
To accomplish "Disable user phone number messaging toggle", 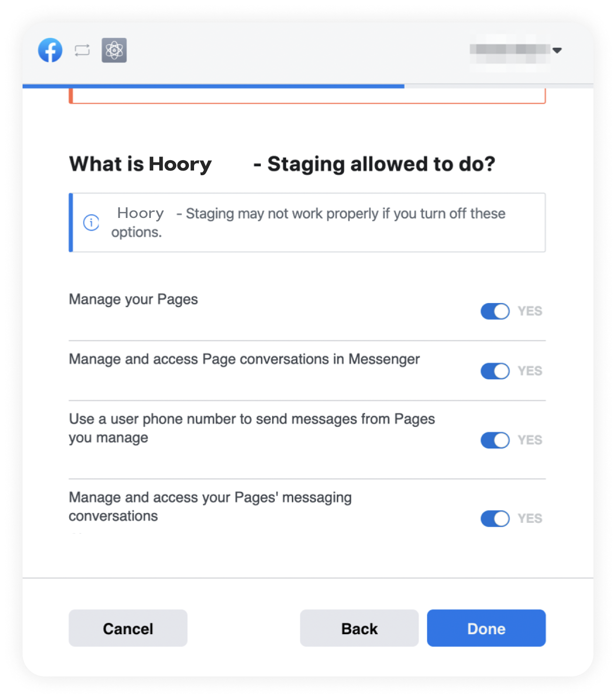I will click(495, 440).
